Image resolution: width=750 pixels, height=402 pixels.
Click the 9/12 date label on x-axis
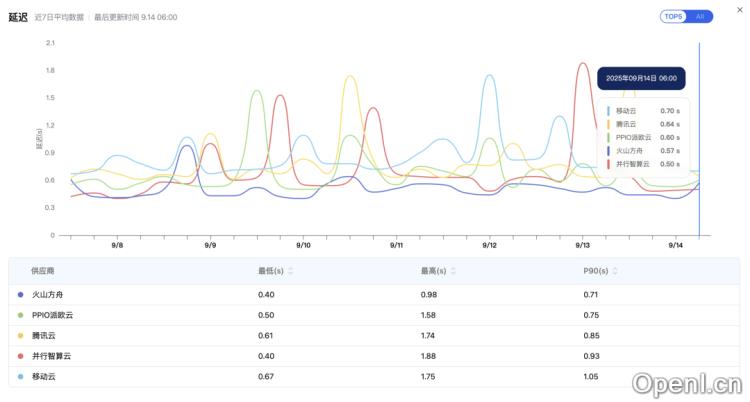(489, 246)
